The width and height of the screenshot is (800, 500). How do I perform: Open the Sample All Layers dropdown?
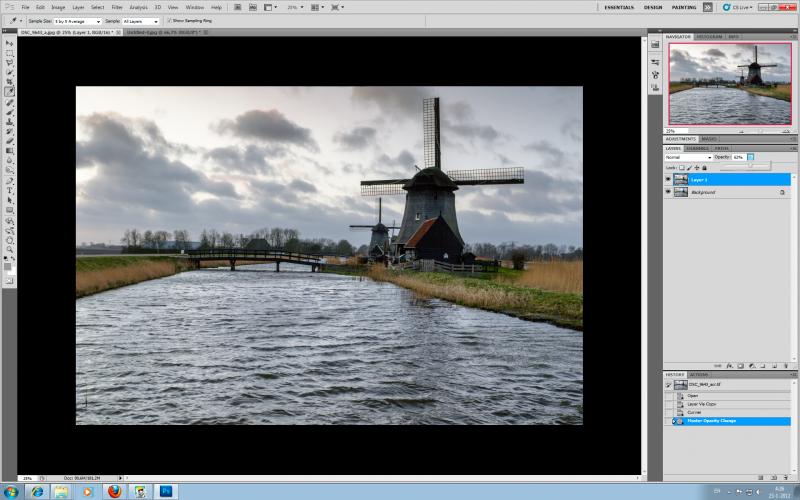tap(140, 21)
